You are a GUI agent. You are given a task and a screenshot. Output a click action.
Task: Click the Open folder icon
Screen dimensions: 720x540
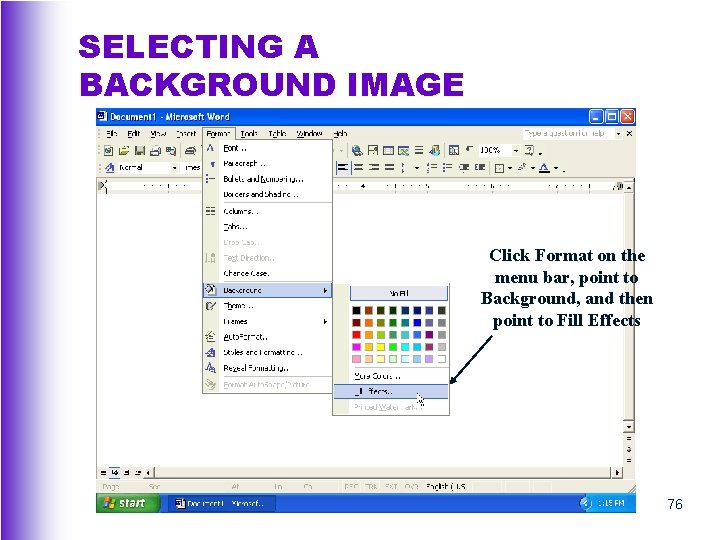(x=124, y=150)
